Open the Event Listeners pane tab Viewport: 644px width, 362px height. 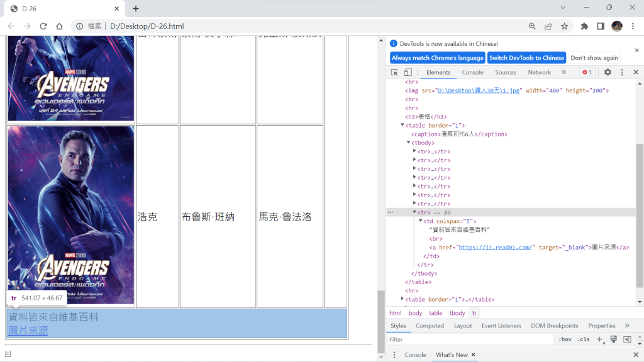pyautogui.click(x=501, y=326)
